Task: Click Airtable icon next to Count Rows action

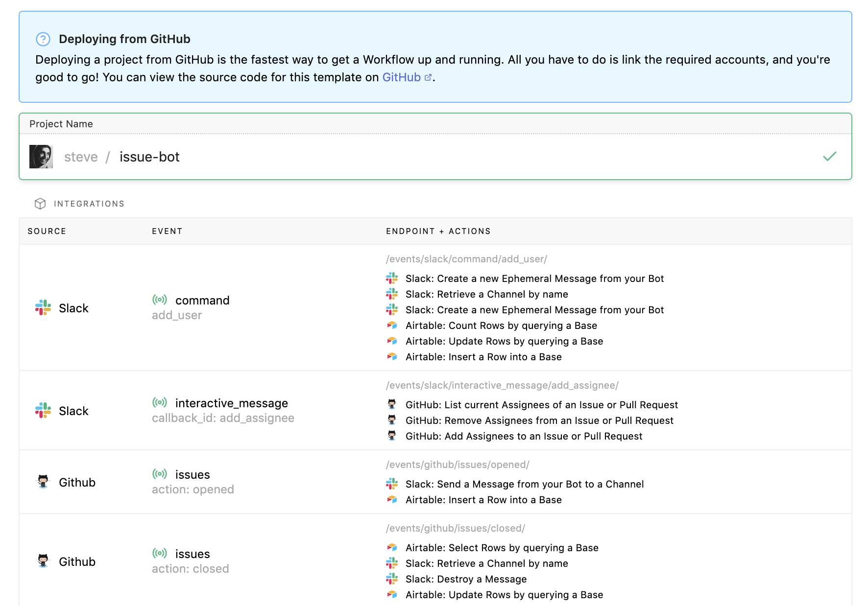Action: coord(392,325)
